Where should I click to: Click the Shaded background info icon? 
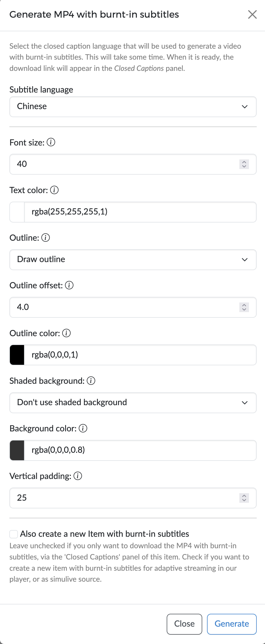pyautogui.click(x=91, y=381)
